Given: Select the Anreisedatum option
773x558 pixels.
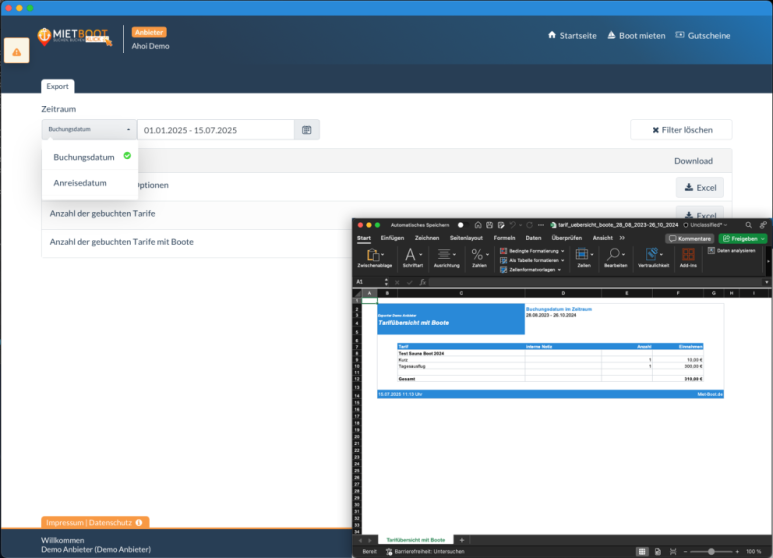Looking at the screenshot, I should (x=80, y=183).
